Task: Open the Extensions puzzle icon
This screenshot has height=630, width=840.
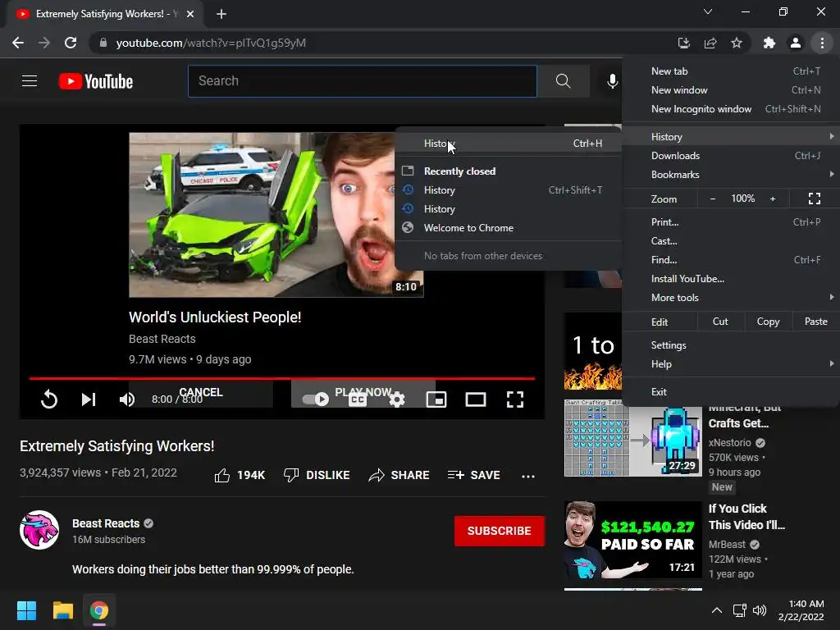Action: coord(769,43)
